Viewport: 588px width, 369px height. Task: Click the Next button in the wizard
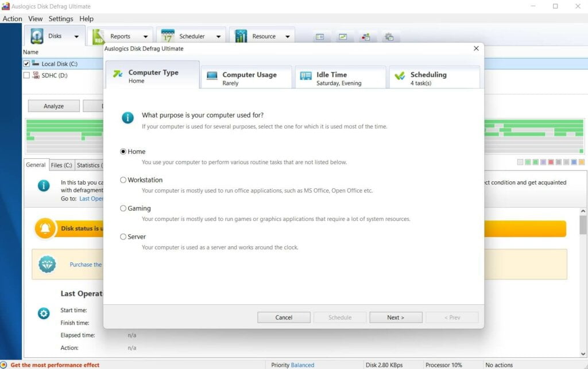pos(396,317)
